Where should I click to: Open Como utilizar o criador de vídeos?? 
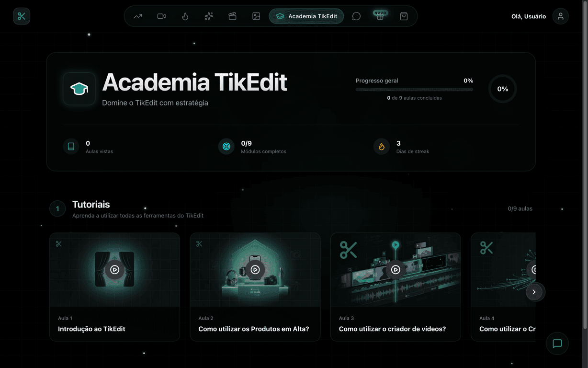(x=392, y=329)
